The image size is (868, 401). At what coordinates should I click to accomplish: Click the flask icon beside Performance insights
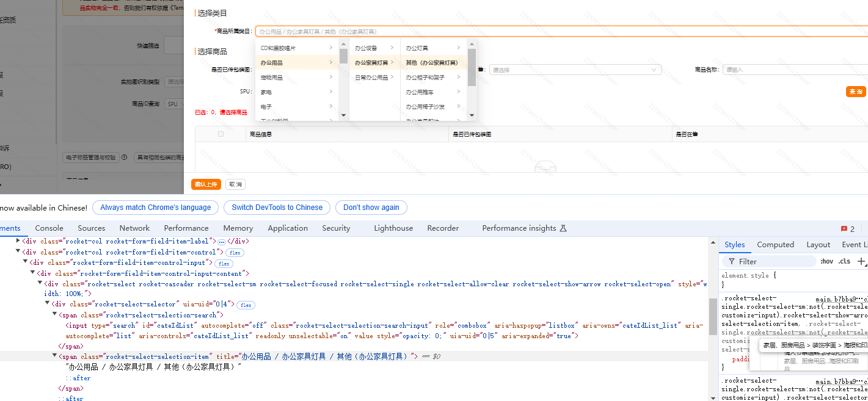563,228
